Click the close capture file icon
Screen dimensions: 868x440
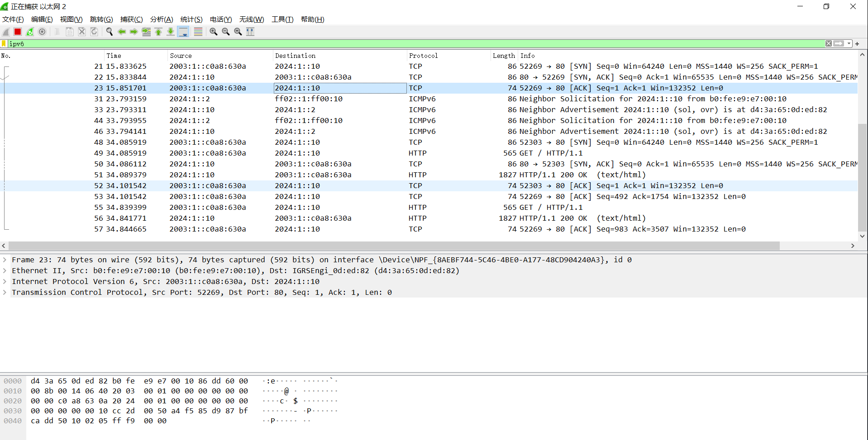82,32
